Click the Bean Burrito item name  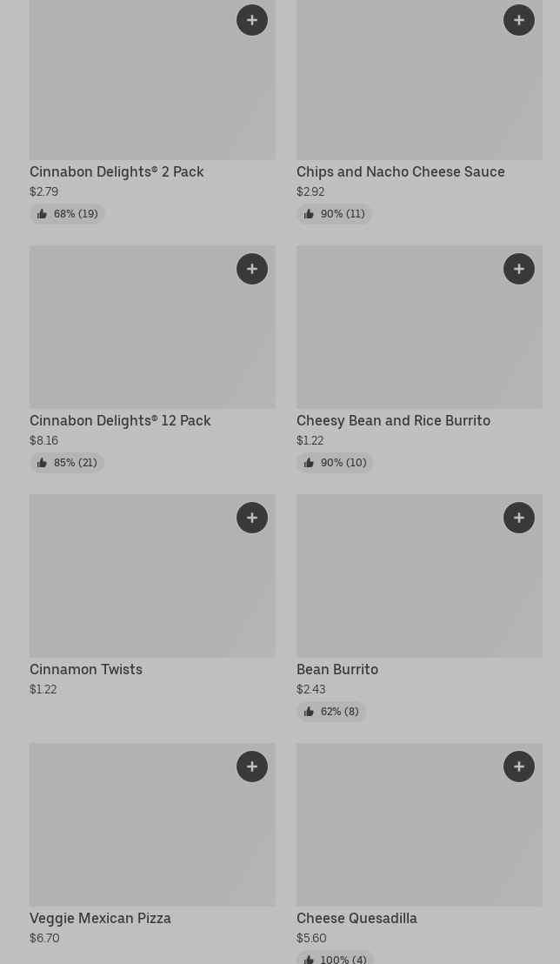point(337,669)
